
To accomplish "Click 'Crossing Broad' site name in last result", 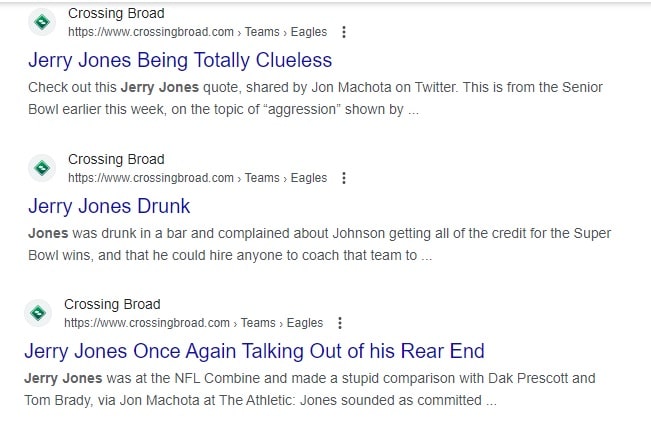I will (112, 305).
